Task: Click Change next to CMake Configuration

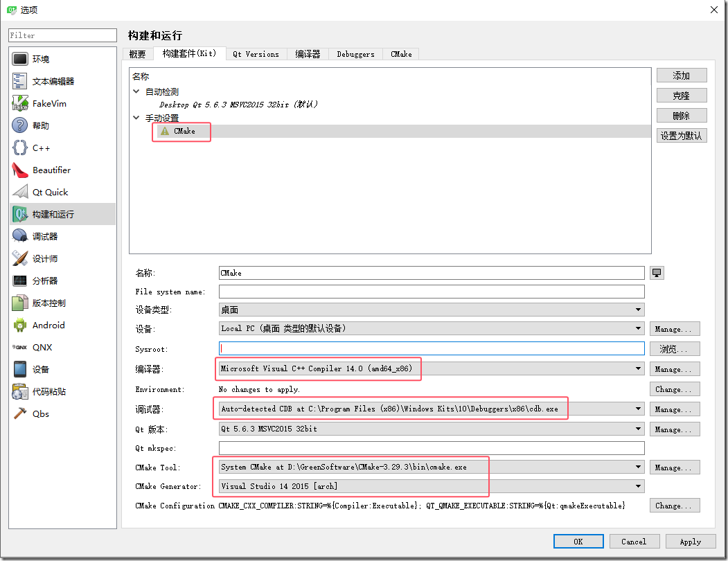Action: click(x=675, y=506)
